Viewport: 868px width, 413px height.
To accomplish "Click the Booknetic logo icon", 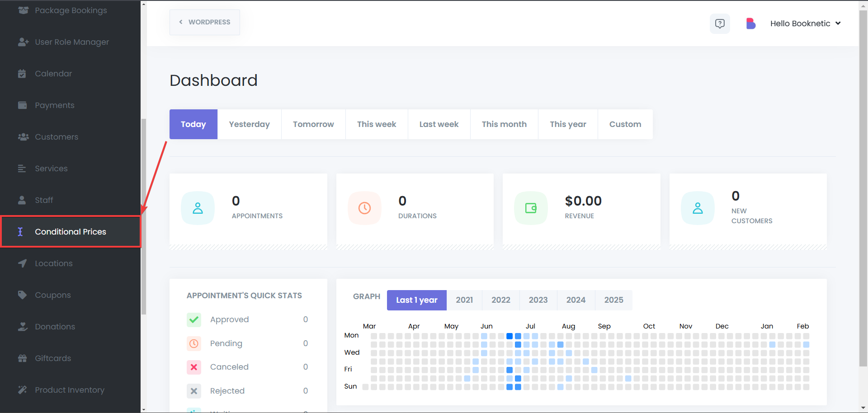I will pos(750,23).
